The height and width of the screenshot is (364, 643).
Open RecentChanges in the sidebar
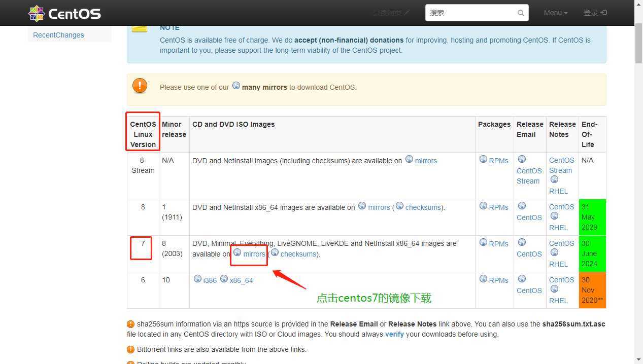point(58,35)
